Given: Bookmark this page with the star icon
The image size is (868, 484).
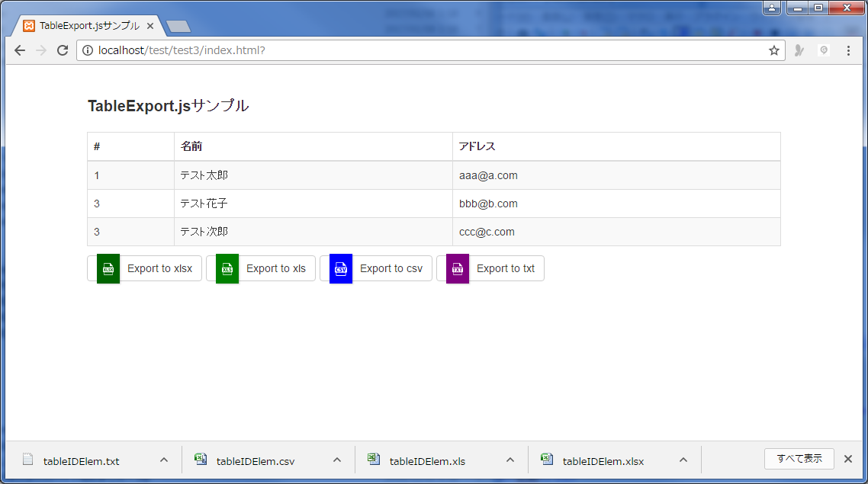Looking at the screenshot, I should pos(774,50).
